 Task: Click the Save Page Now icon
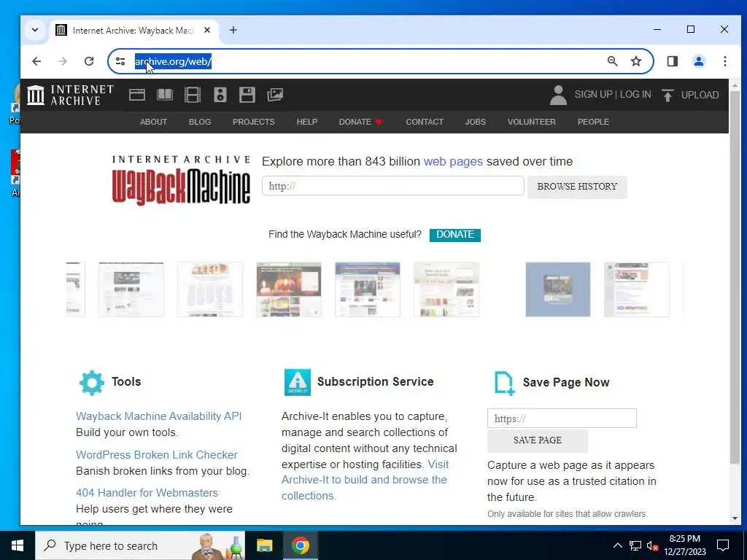[504, 383]
